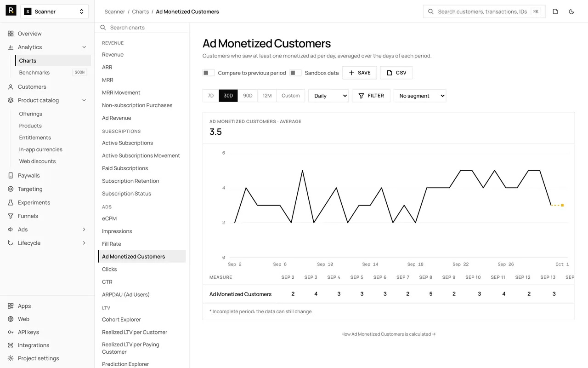Focus the Search customers, transactions, IDs field

pos(484,11)
